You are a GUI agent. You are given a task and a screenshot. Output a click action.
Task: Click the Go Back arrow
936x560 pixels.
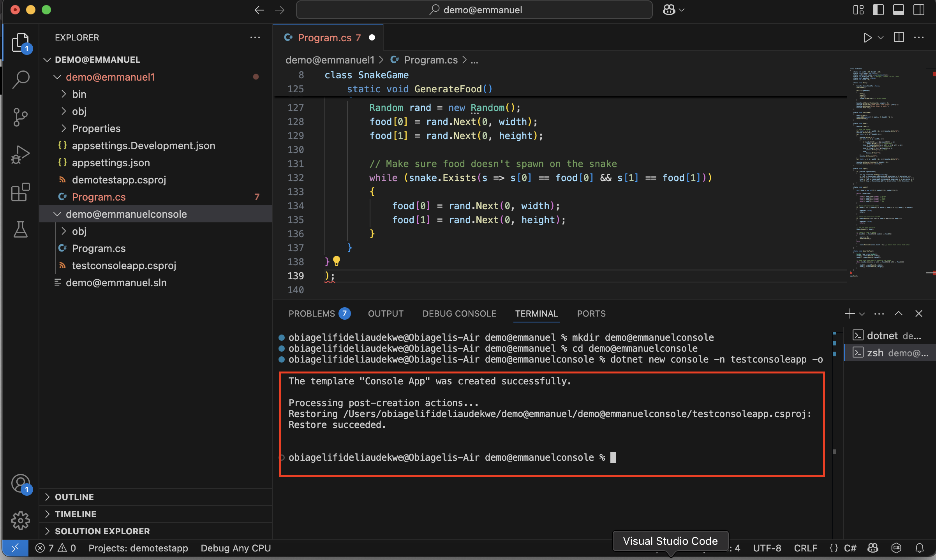[259, 10]
